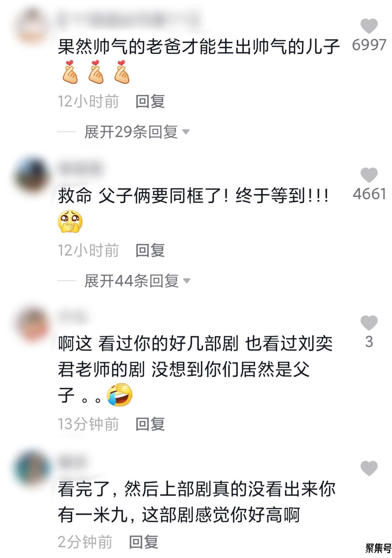Screen dimensions: 392x558
Task: Open avatar of 看完了 commenter
Action: pos(33,468)
